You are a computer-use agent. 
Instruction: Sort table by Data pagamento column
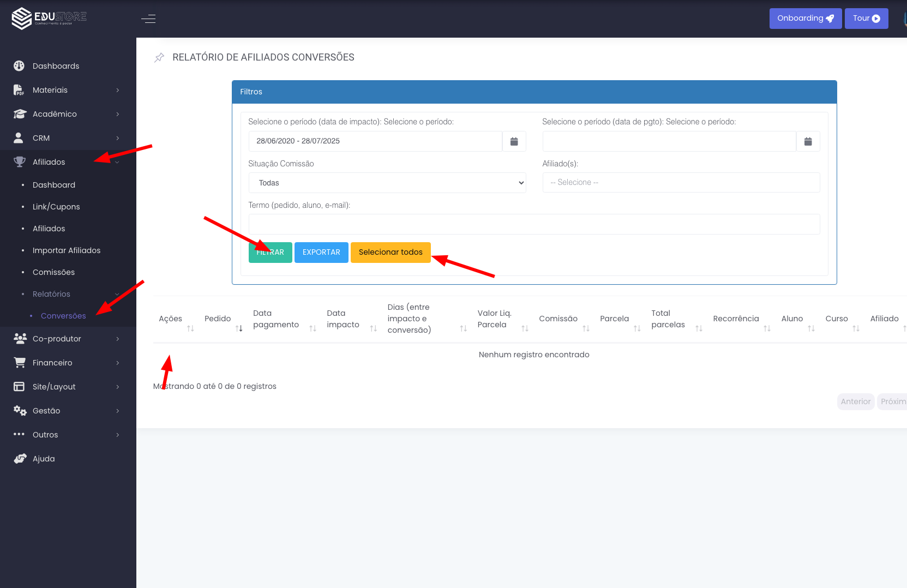313,328
